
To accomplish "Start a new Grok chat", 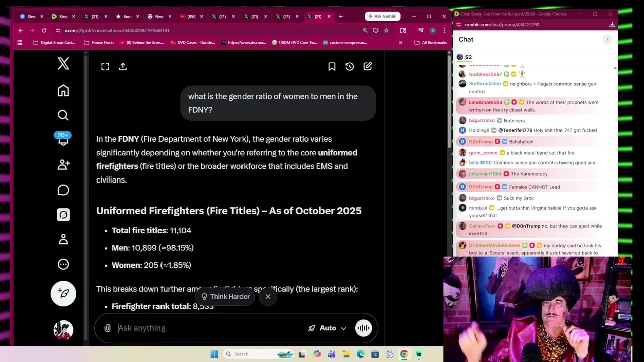I will (368, 66).
